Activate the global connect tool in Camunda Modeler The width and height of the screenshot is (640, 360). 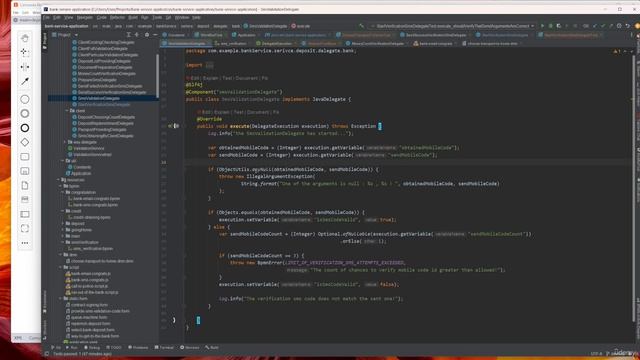click(x=25, y=81)
